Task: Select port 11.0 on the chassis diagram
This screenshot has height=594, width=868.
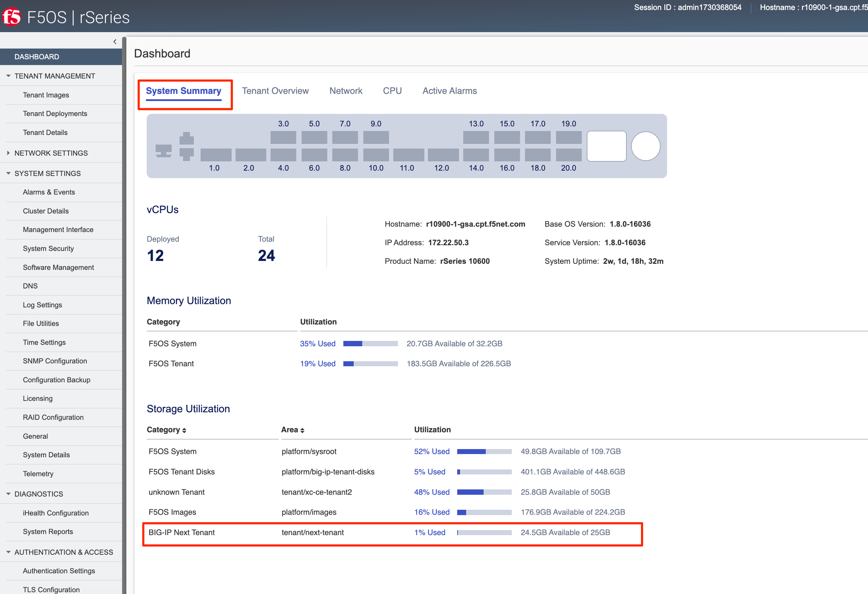Action: coord(409,155)
